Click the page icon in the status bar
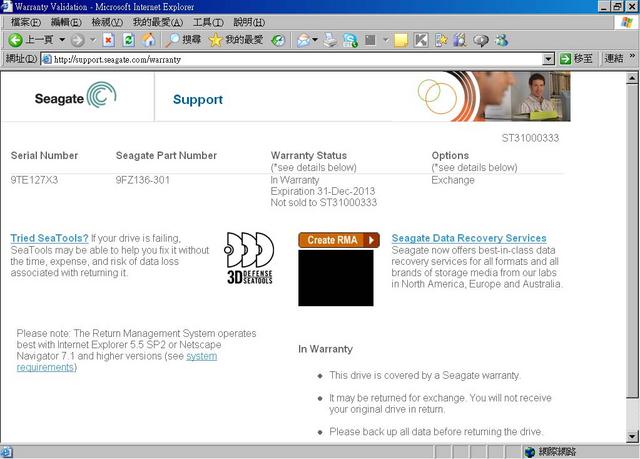This screenshot has width=640, height=459. coord(7,452)
